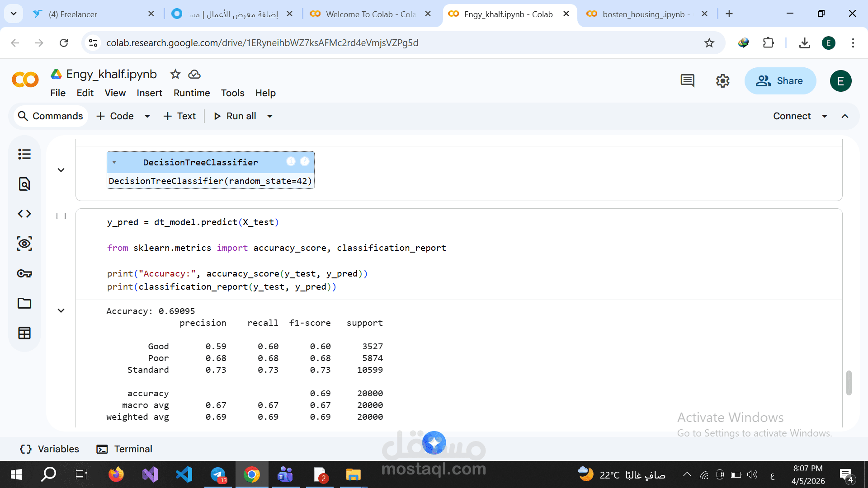
Task: Open the Files folder icon panel
Action: pyautogui.click(x=24, y=303)
